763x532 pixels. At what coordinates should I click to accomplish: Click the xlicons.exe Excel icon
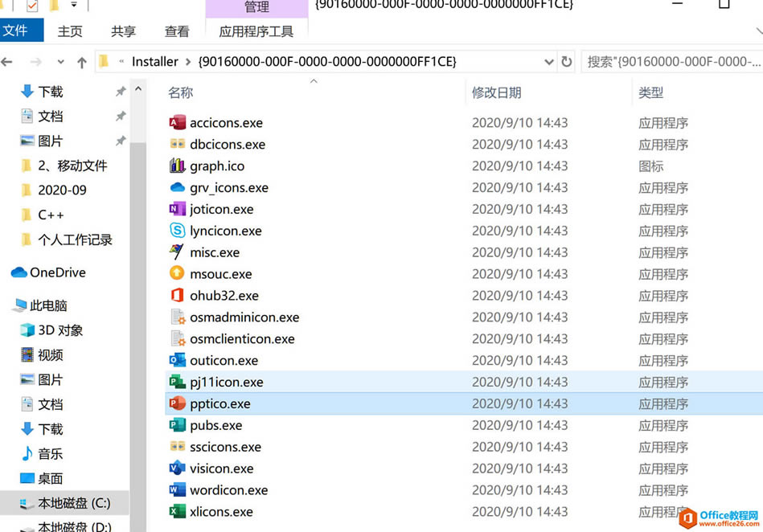tap(177, 512)
